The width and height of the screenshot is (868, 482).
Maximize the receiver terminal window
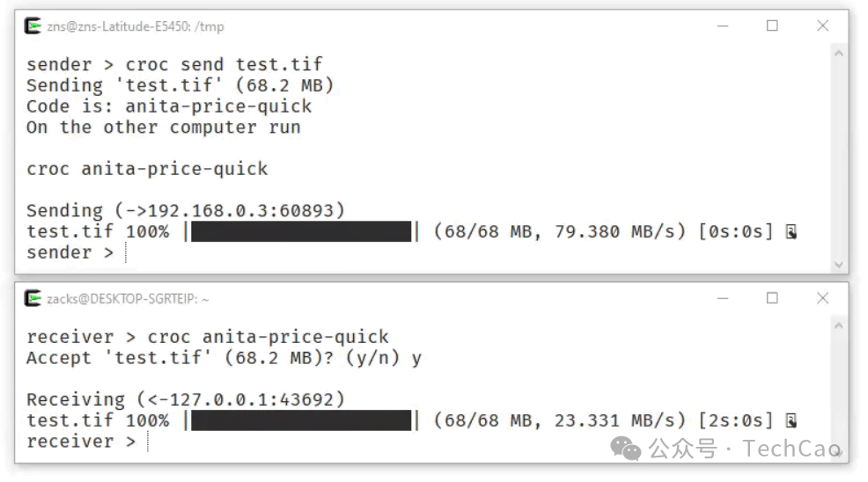coord(772,298)
